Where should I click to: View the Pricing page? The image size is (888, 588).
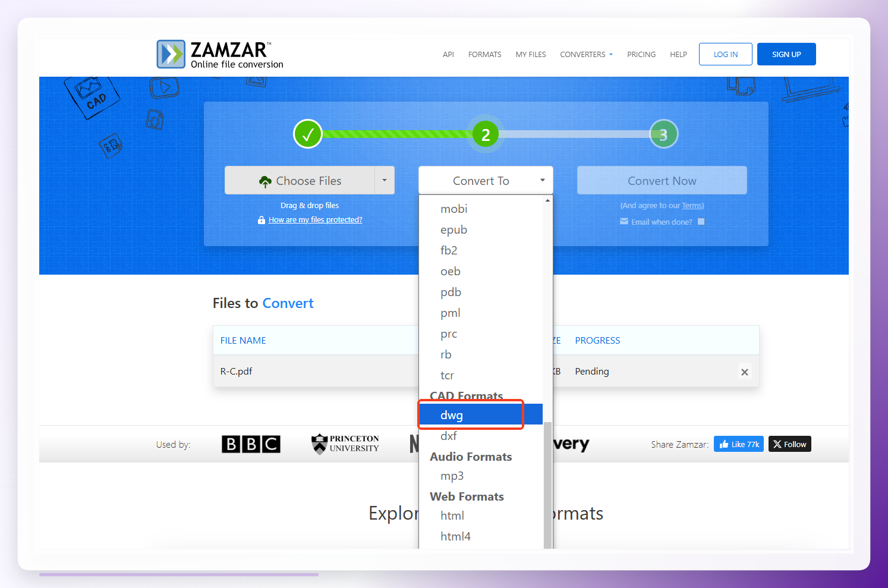[641, 54]
